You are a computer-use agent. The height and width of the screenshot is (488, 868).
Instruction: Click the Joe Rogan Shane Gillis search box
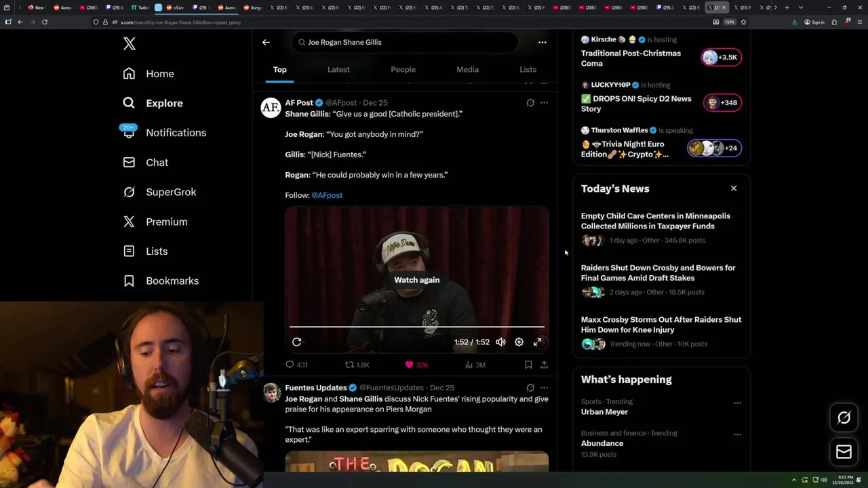tap(405, 42)
